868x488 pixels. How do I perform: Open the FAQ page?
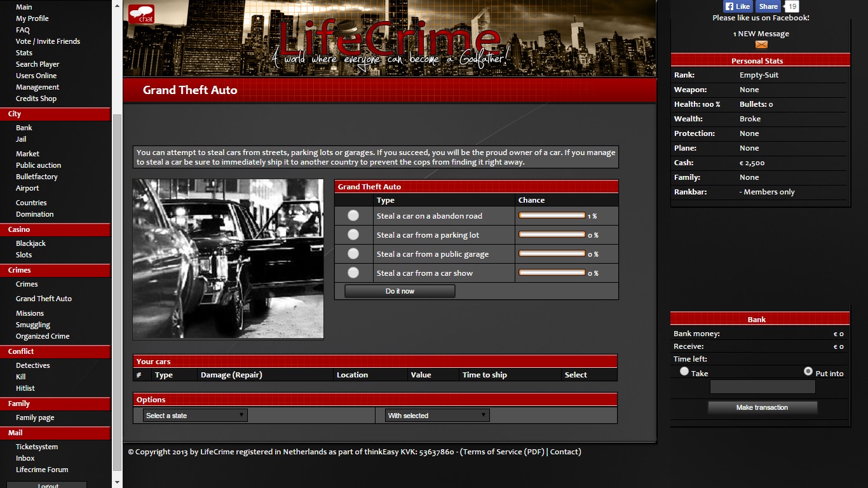click(x=23, y=30)
